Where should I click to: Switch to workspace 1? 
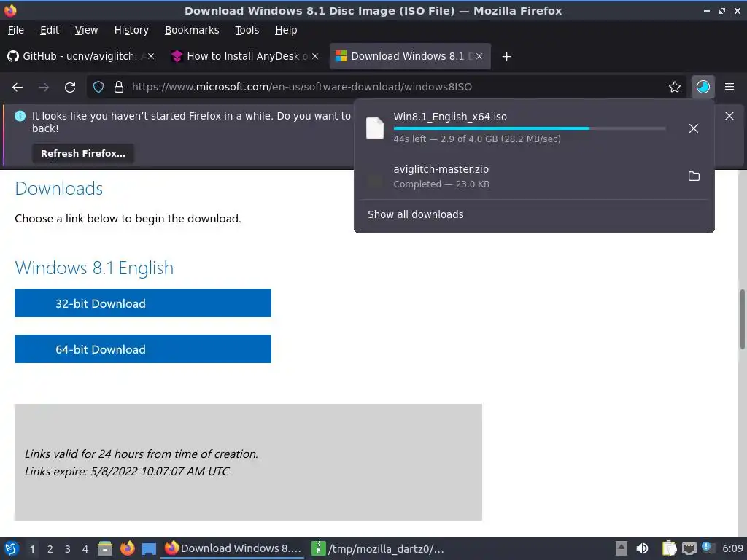pyautogui.click(x=32, y=549)
